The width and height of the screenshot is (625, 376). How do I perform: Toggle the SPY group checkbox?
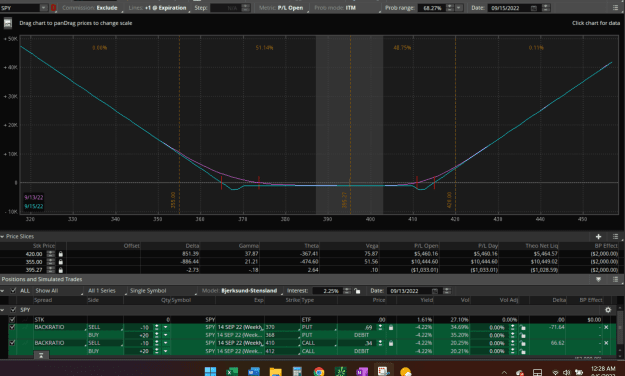tap(13, 310)
